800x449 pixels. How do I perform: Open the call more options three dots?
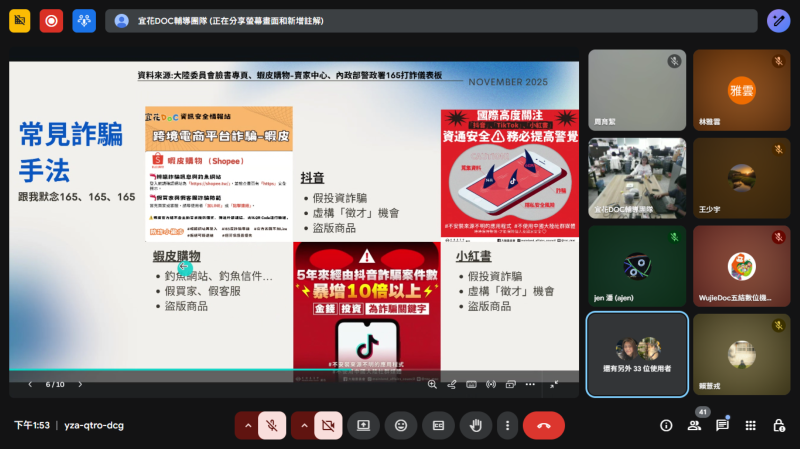tap(507, 425)
